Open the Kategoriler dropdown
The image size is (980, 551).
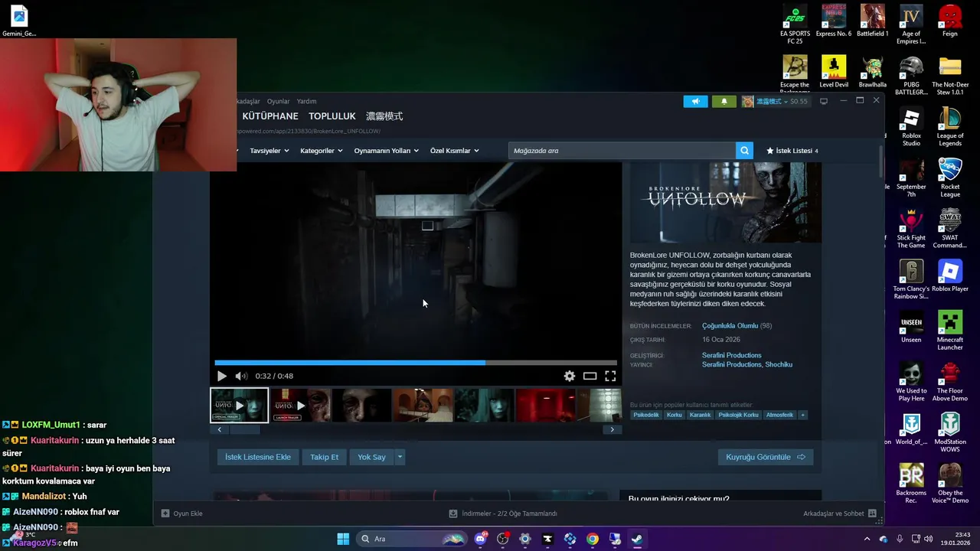[x=321, y=151]
